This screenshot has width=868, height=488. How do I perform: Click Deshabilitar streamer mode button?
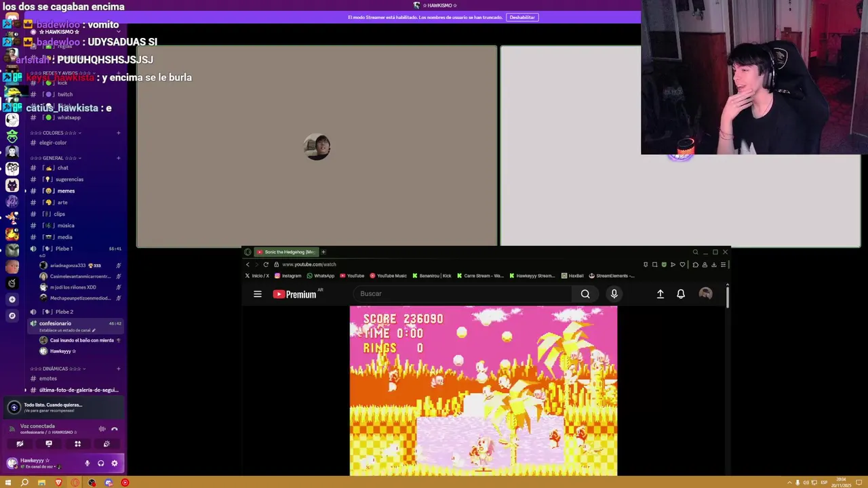tap(522, 17)
